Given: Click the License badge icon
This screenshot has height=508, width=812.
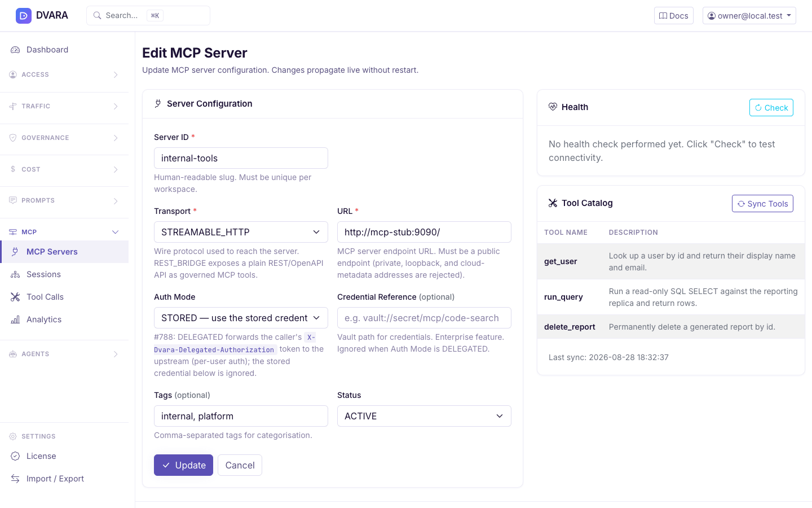Looking at the screenshot, I should click(x=15, y=456).
